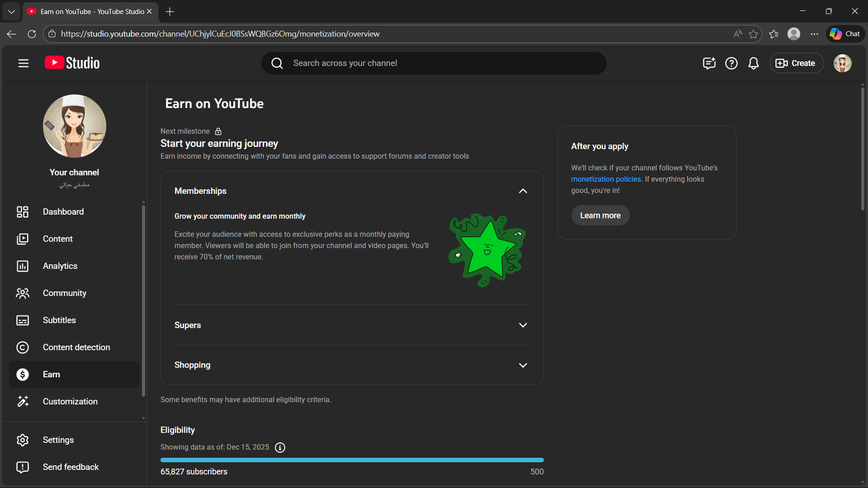
Task: Open the notifications bell
Action: (x=753, y=63)
